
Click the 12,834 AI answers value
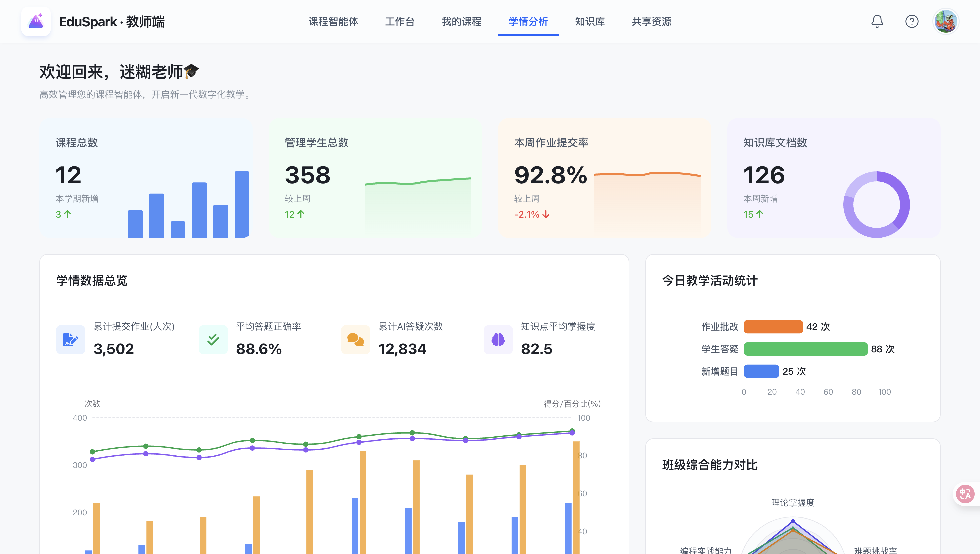coord(402,349)
